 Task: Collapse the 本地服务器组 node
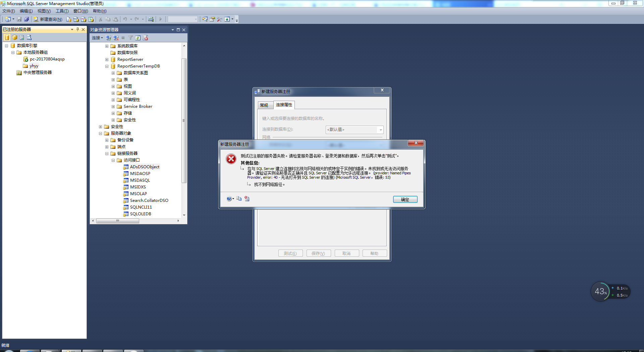click(x=13, y=52)
